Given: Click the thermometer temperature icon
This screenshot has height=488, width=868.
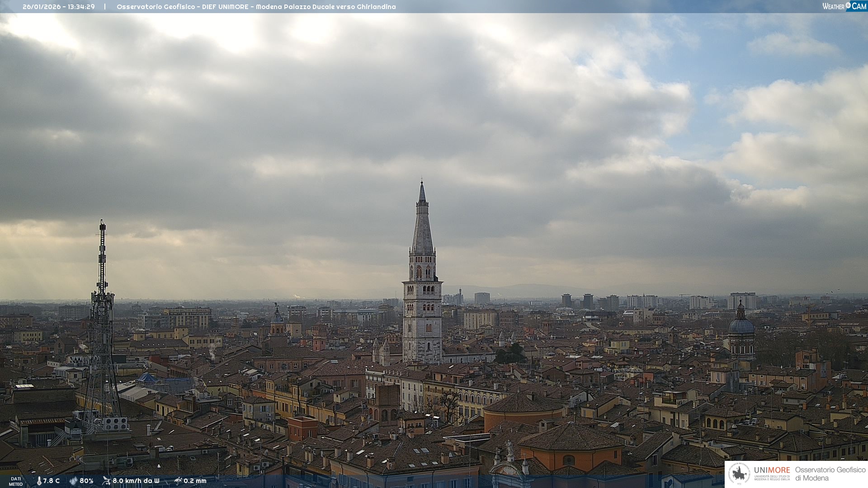Looking at the screenshot, I should click(x=39, y=481).
